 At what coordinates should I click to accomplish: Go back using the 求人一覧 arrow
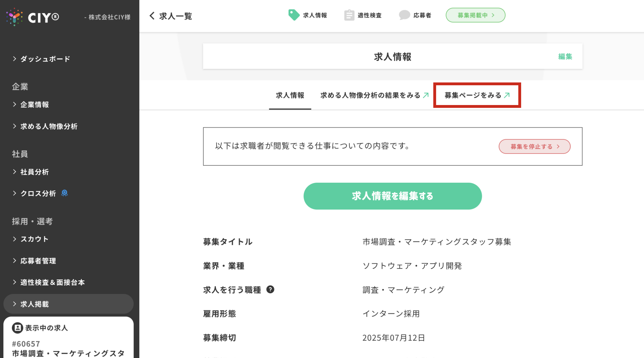click(152, 16)
